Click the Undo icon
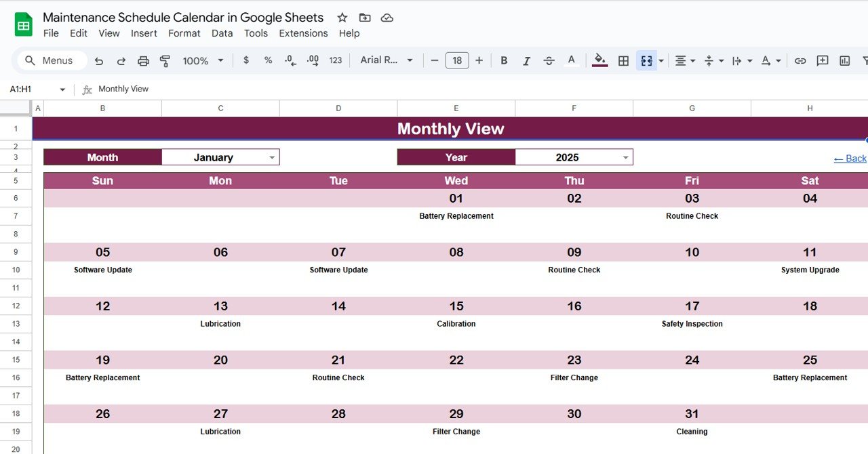Viewport: 868px width, 454px height. point(99,60)
